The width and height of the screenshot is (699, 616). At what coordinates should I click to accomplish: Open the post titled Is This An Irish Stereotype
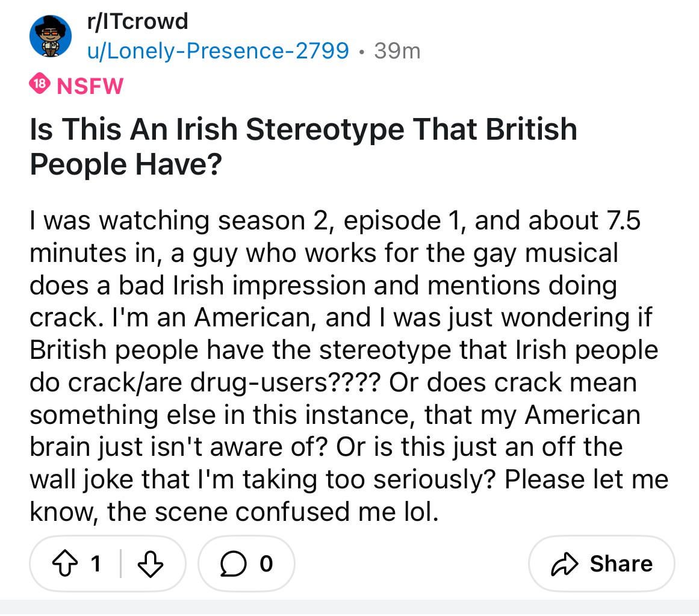click(x=303, y=147)
